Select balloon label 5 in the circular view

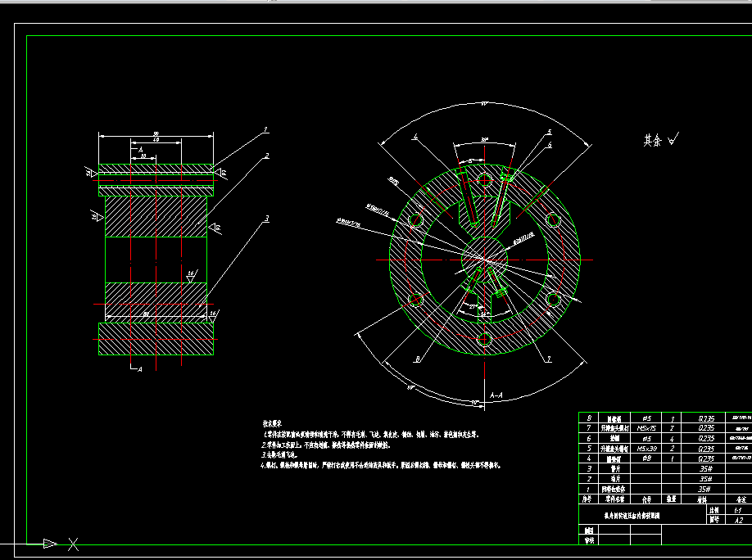tap(549, 132)
